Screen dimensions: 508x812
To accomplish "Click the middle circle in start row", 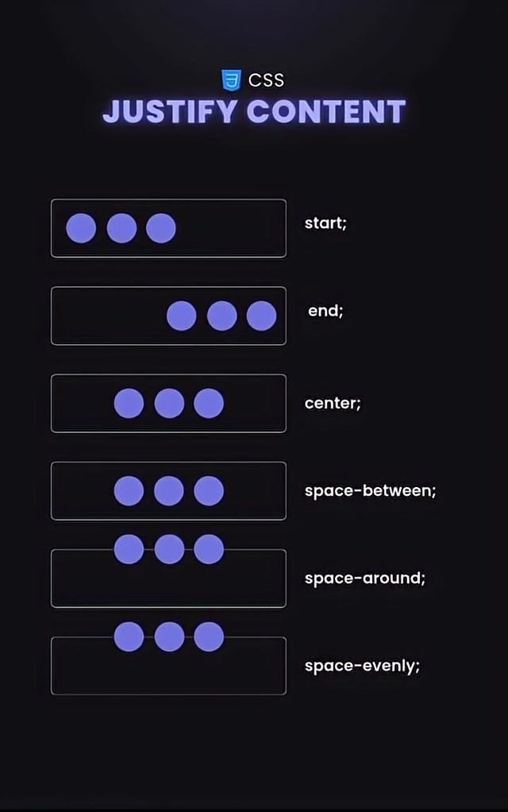I will pyautogui.click(x=121, y=228).
